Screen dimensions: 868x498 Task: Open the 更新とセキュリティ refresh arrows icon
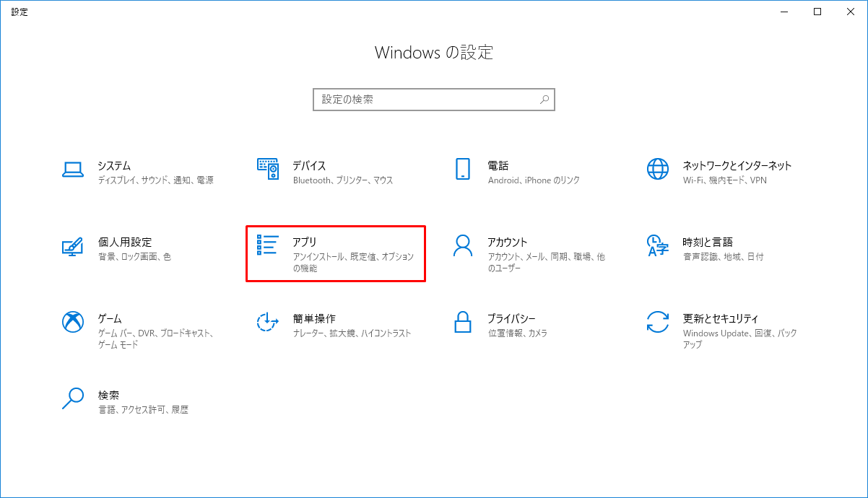658,322
